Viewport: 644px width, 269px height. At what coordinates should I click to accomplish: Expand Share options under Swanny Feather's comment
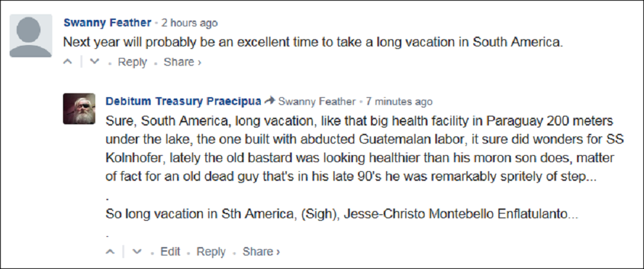click(182, 62)
